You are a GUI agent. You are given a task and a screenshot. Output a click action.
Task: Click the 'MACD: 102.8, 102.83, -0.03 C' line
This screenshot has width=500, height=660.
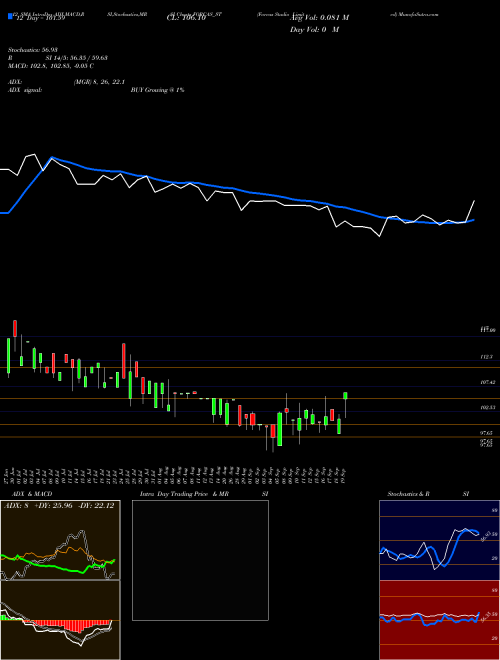point(51,66)
